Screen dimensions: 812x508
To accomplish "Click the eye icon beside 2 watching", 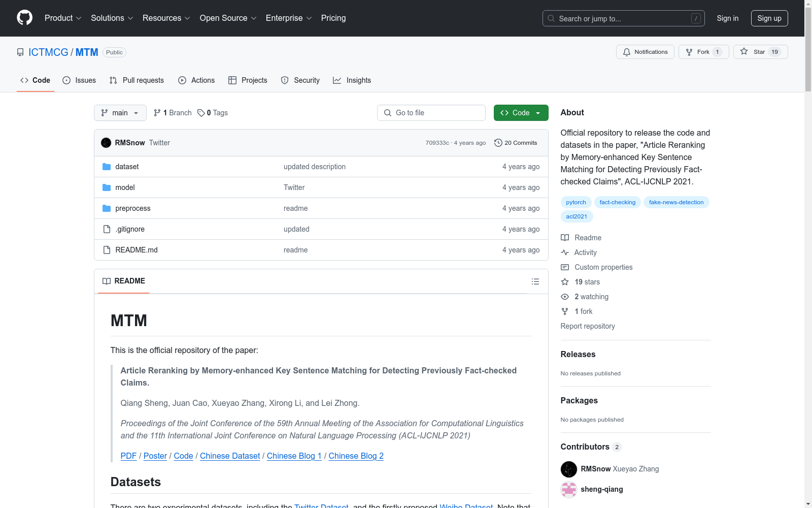I will (x=565, y=297).
